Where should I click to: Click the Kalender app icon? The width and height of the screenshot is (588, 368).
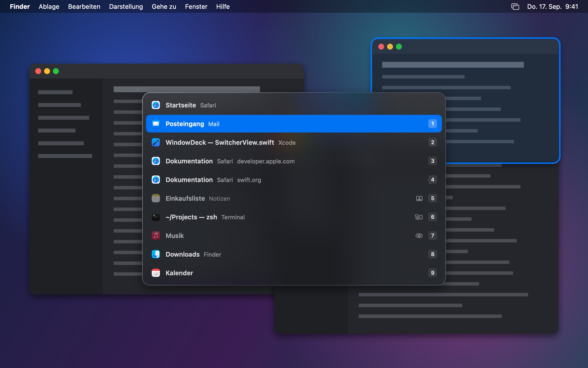pos(156,273)
